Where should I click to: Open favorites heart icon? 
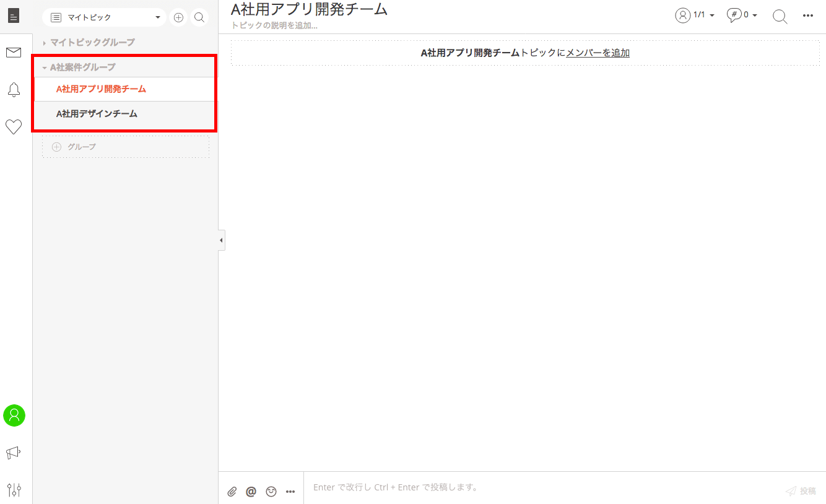pos(14,127)
